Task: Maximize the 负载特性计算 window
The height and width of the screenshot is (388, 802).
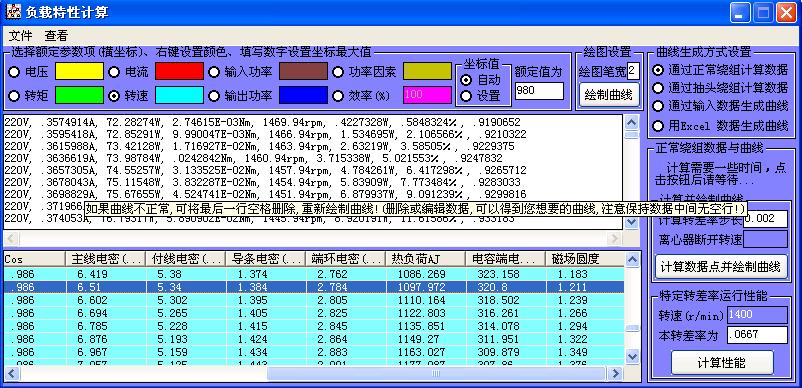Action: 763,13
